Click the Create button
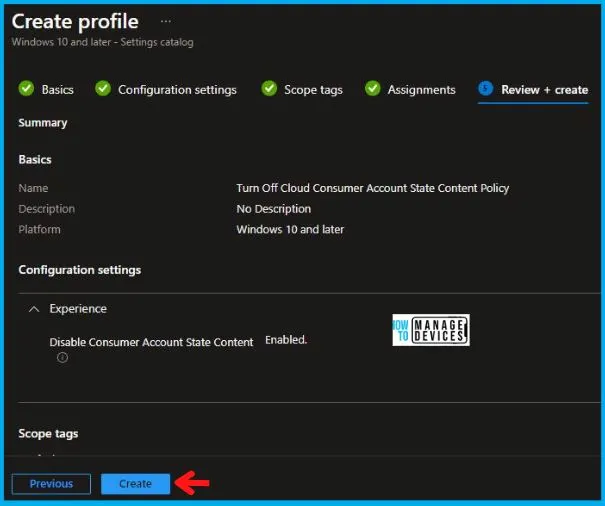Viewport: 605px width, 506px height. tap(135, 484)
